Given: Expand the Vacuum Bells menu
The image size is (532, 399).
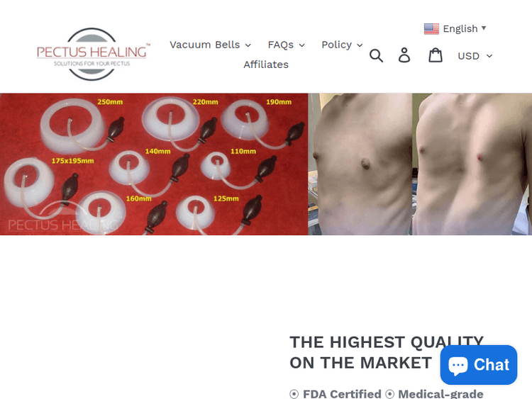Looking at the screenshot, I should [210, 45].
